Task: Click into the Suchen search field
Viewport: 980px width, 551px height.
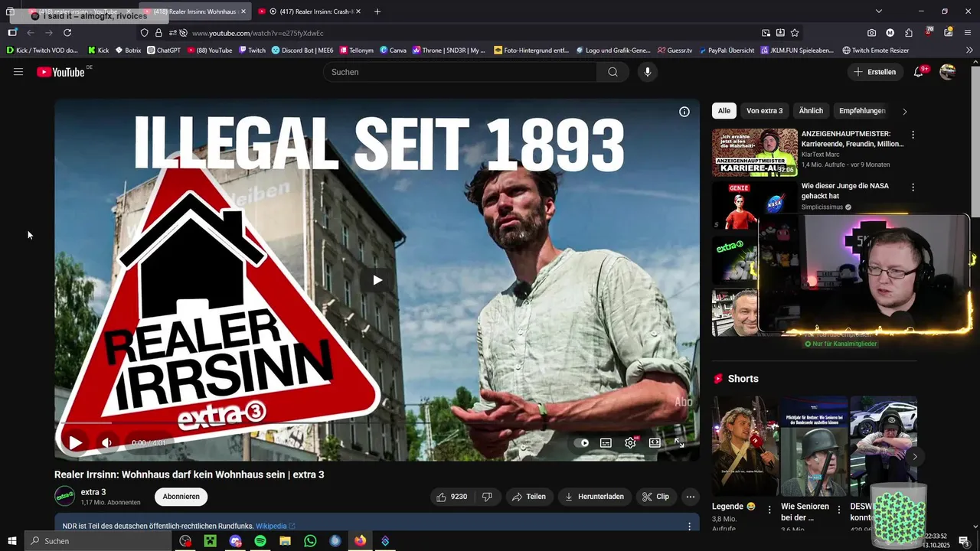Action: pyautogui.click(x=459, y=72)
